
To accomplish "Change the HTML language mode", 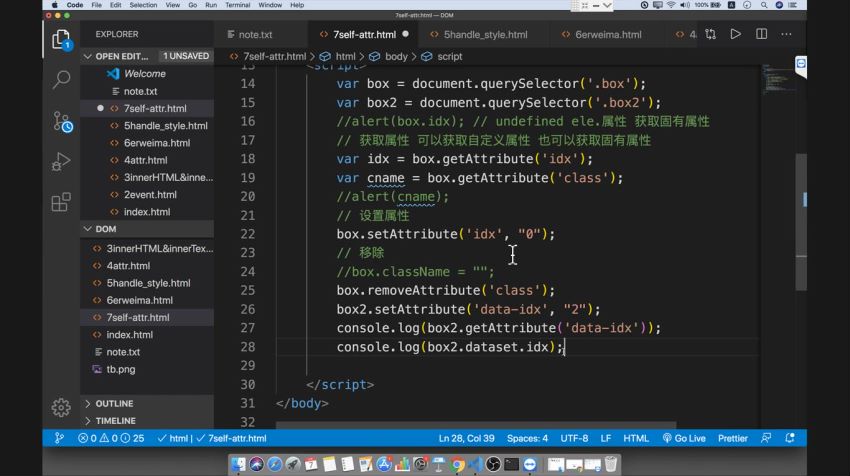I will click(x=635, y=438).
